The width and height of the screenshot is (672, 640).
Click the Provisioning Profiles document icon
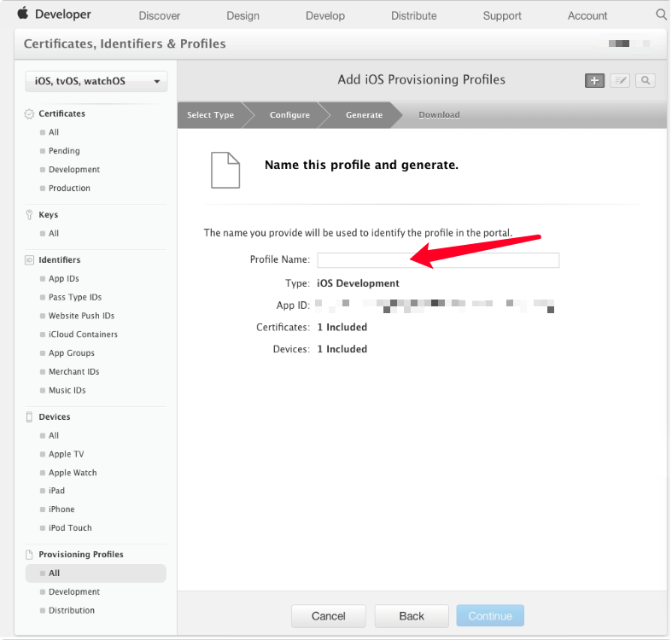[x=29, y=555]
